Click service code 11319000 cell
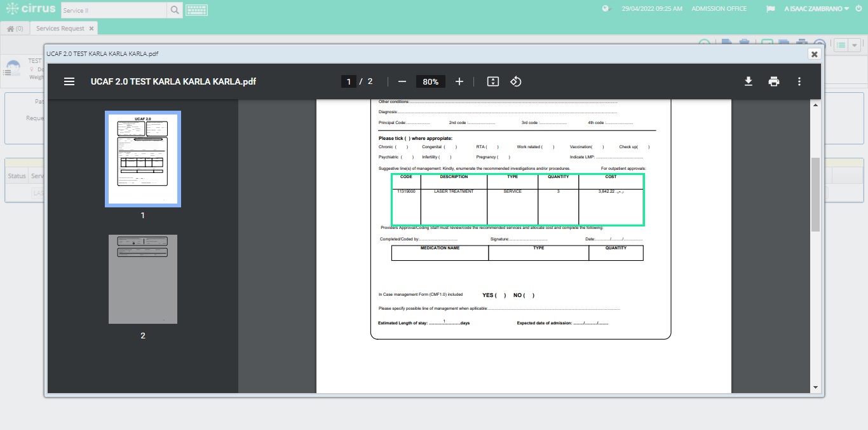Screen dimensions: 868x430 point(406,191)
